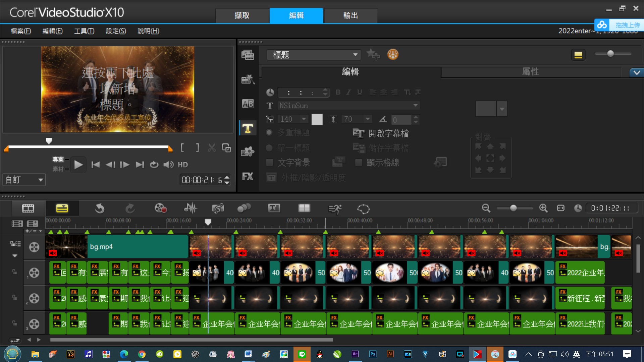Switch to the 擷取 tab

pyautogui.click(x=242, y=15)
